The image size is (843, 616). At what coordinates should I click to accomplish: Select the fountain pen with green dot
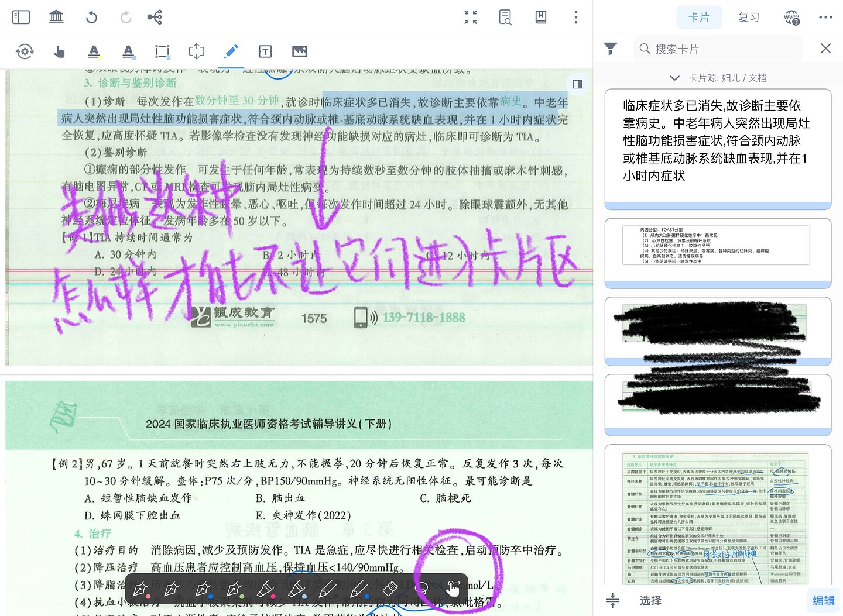tap(234, 588)
